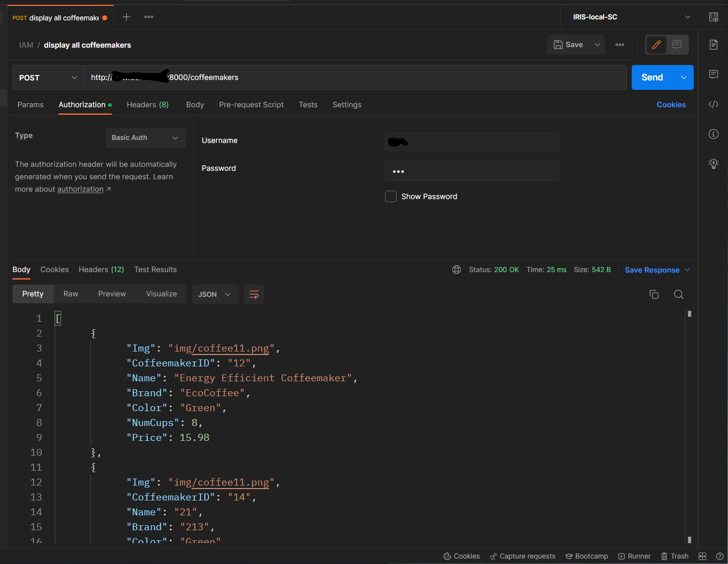728x564 pixels.
Task: Open the code snippet panel icon
Action: (x=713, y=104)
